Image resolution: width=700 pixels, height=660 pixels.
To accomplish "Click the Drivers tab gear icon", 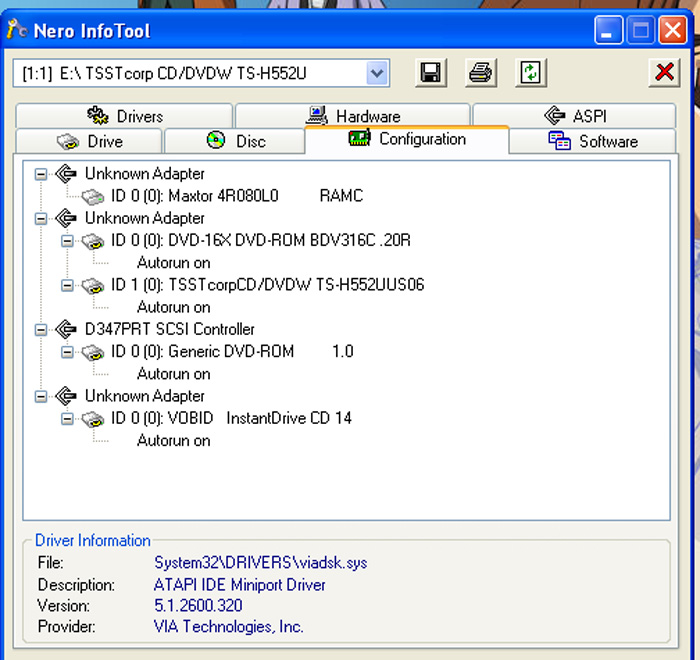I will [x=98, y=116].
